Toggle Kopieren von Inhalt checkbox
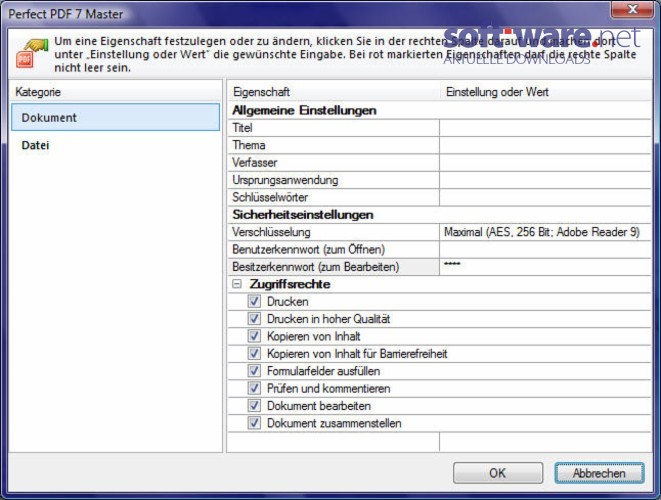Screen dimensions: 661x500 (254, 336)
